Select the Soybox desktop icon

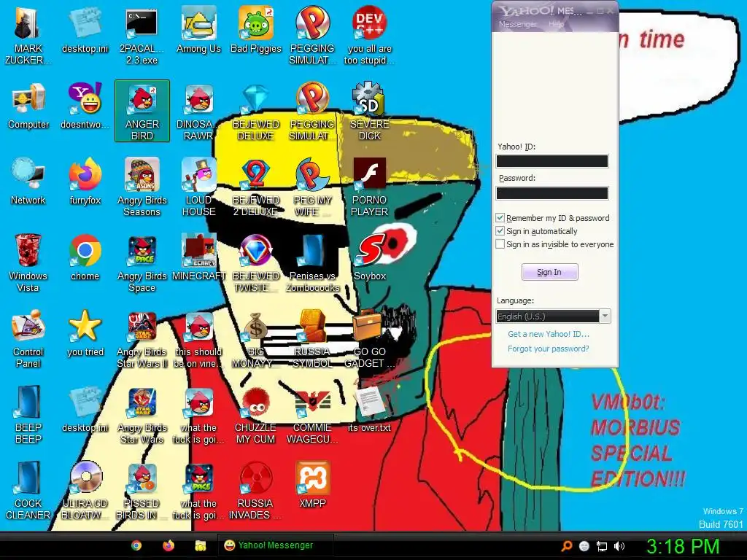point(370,257)
